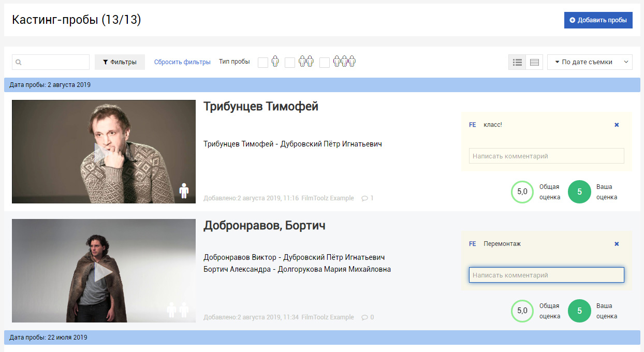Switch to compact table view
The height and width of the screenshot is (352, 644).
pos(535,62)
